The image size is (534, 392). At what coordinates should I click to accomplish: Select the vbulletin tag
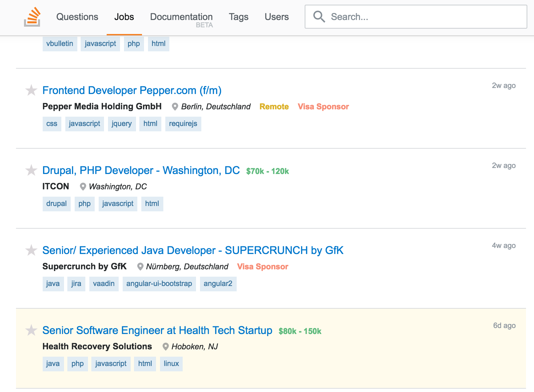(60, 44)
